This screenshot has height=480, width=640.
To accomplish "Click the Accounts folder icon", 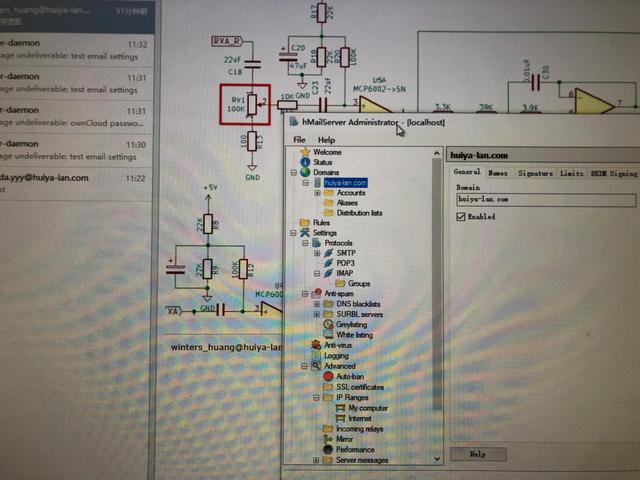I will click(329, 192).
